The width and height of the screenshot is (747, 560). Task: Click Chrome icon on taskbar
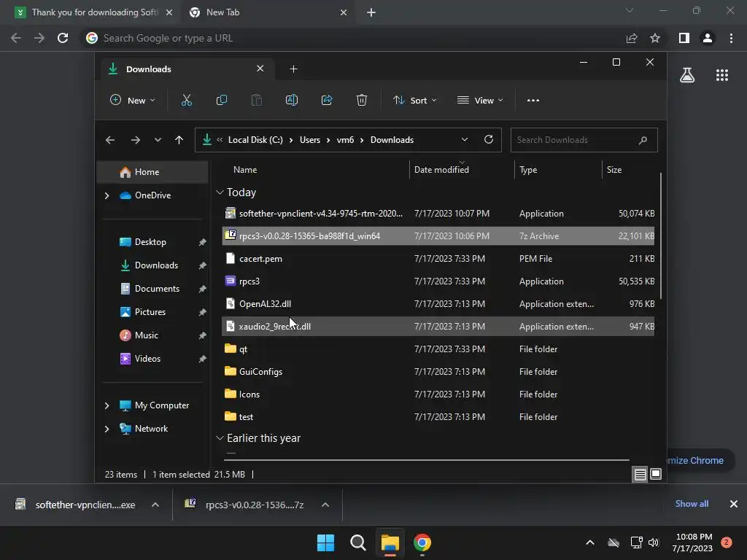422,542
